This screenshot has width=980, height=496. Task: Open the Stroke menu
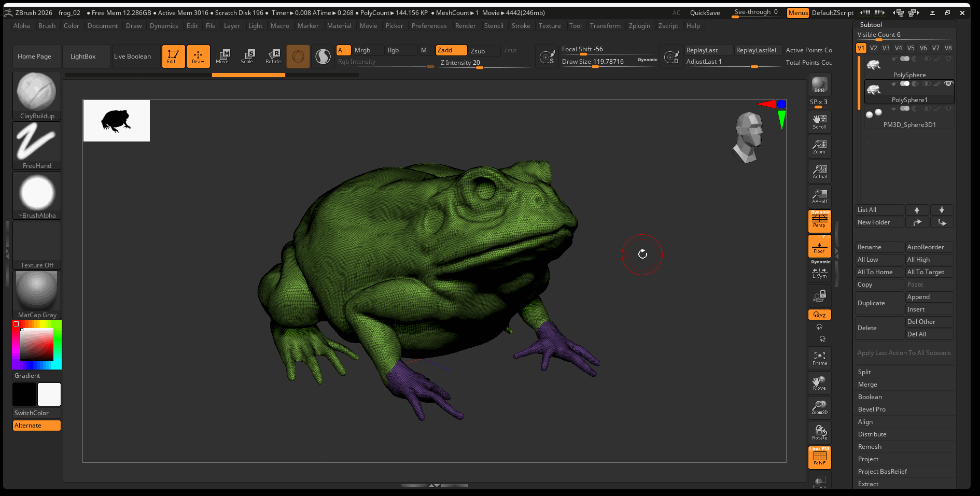tap(521, 26)
